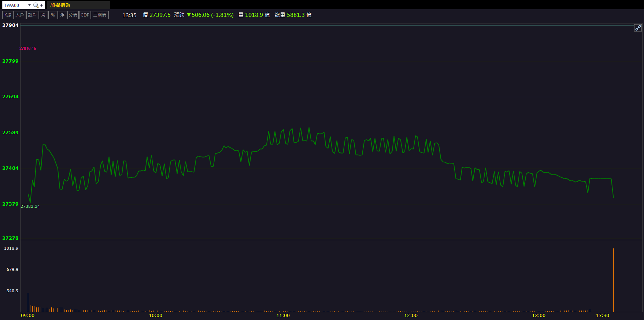Image resolution: width=644 pixels, height=320 pixels.
Task: Click the plus add-symbol icon
Action: coord(42,5)
